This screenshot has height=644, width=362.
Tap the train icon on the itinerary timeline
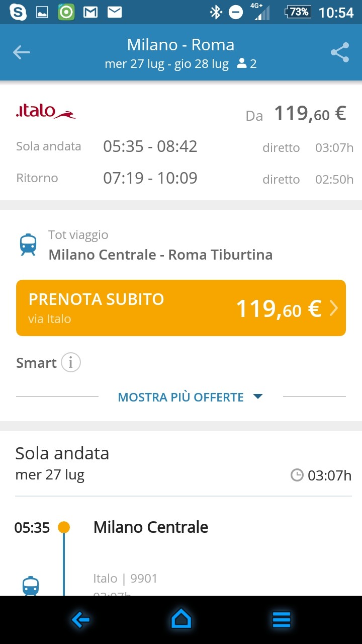(31, 586)
